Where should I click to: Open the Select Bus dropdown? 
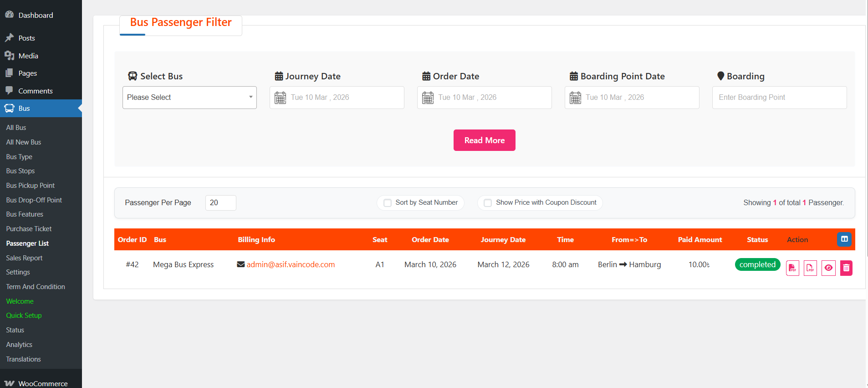coord(189,98)
